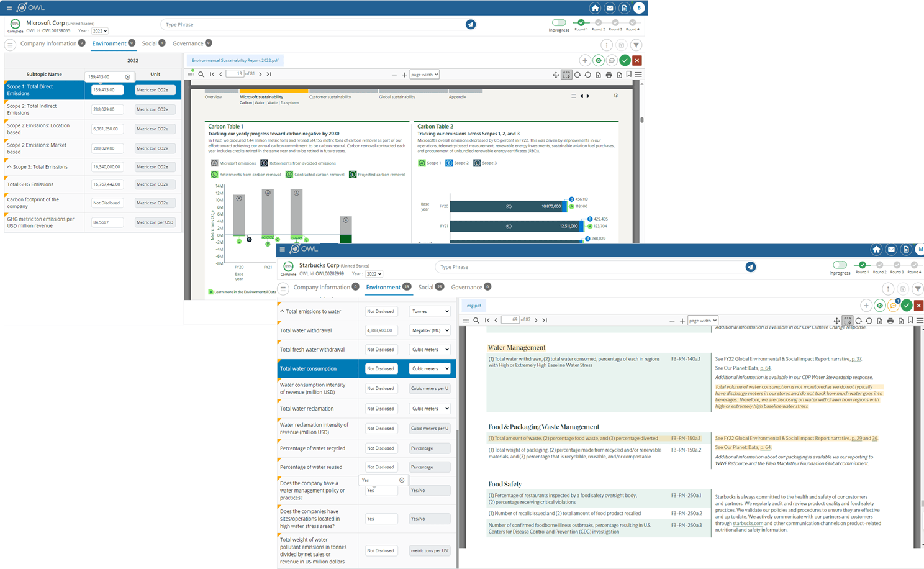
Task: Print the Microsoft PDF document
Action: 609,75
